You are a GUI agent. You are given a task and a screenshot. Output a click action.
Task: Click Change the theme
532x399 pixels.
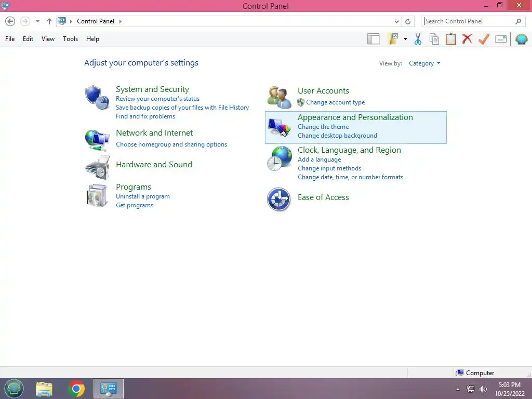(x=323, y=127)
